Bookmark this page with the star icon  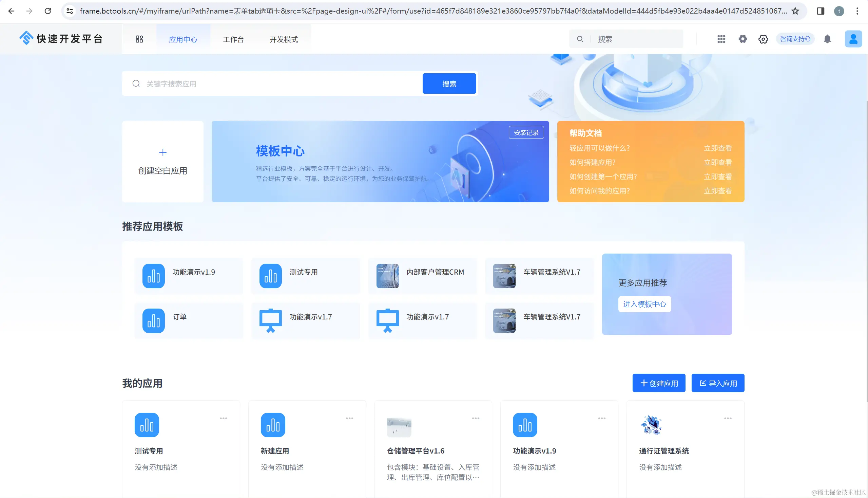(795, 11)
